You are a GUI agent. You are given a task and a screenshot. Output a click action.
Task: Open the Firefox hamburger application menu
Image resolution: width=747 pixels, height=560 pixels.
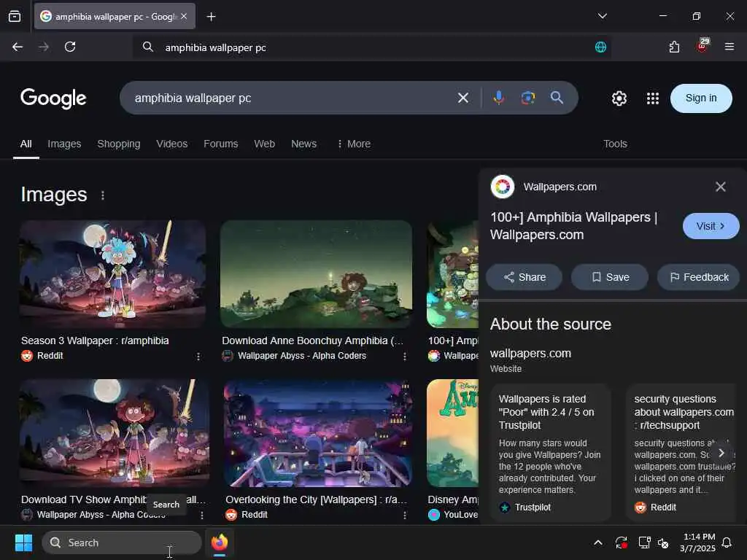(x=729, y=47)
